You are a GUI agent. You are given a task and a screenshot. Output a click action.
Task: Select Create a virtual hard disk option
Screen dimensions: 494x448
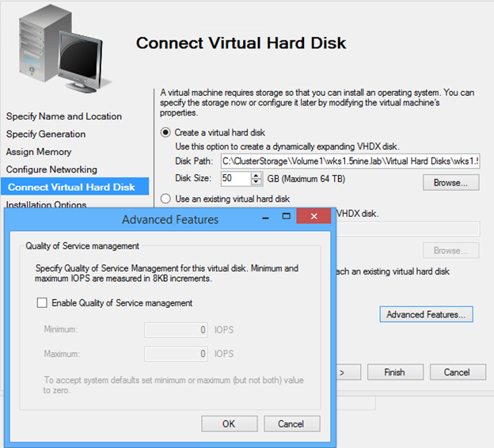click(x=165, y=133)
